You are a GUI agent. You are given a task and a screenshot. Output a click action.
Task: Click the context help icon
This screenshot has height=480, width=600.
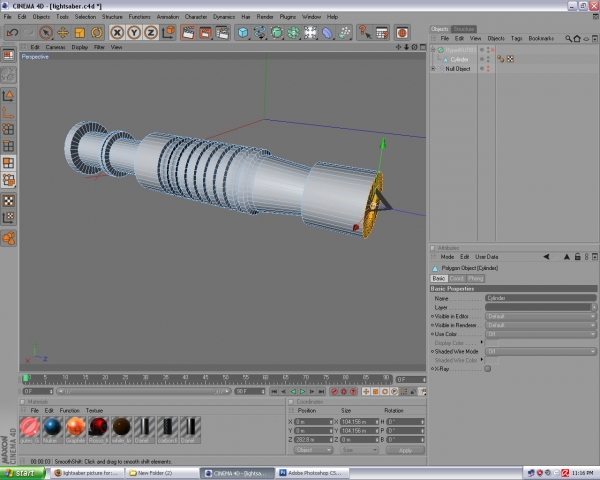coord(365,33)
